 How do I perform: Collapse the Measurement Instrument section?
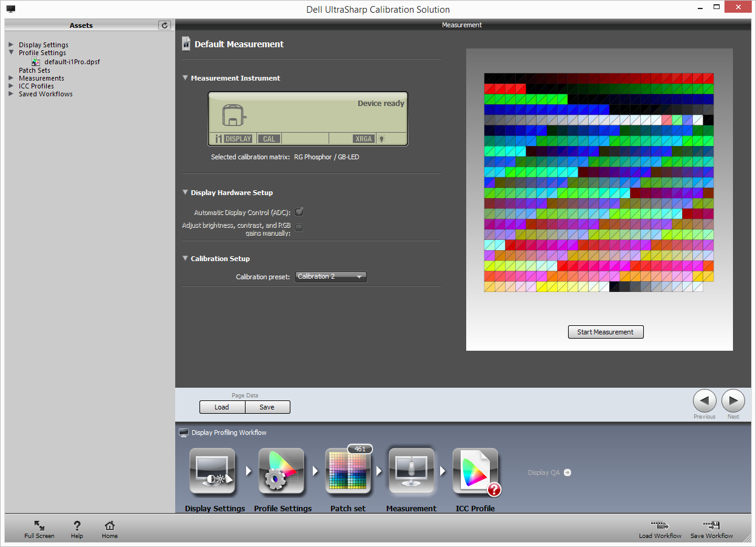click(x=186, y=78)
